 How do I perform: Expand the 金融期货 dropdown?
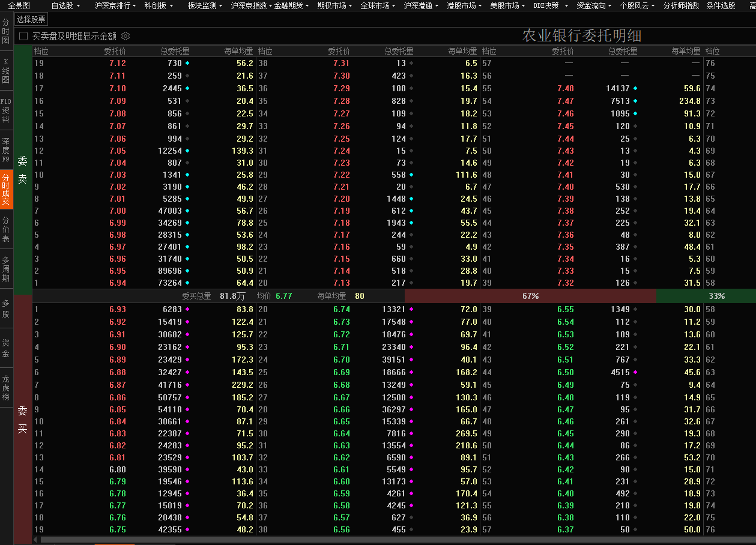[x=292, y=5]
